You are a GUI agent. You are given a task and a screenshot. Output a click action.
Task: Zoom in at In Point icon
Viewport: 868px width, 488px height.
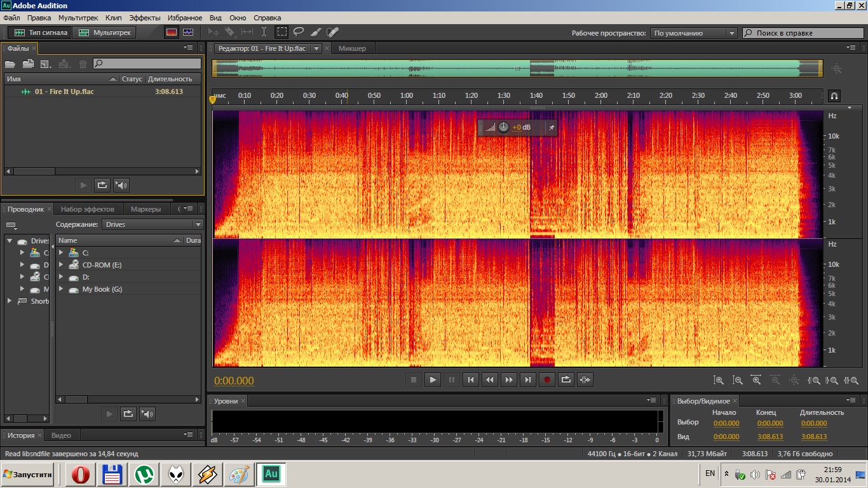pyautogui.click(x=813, y=380)
